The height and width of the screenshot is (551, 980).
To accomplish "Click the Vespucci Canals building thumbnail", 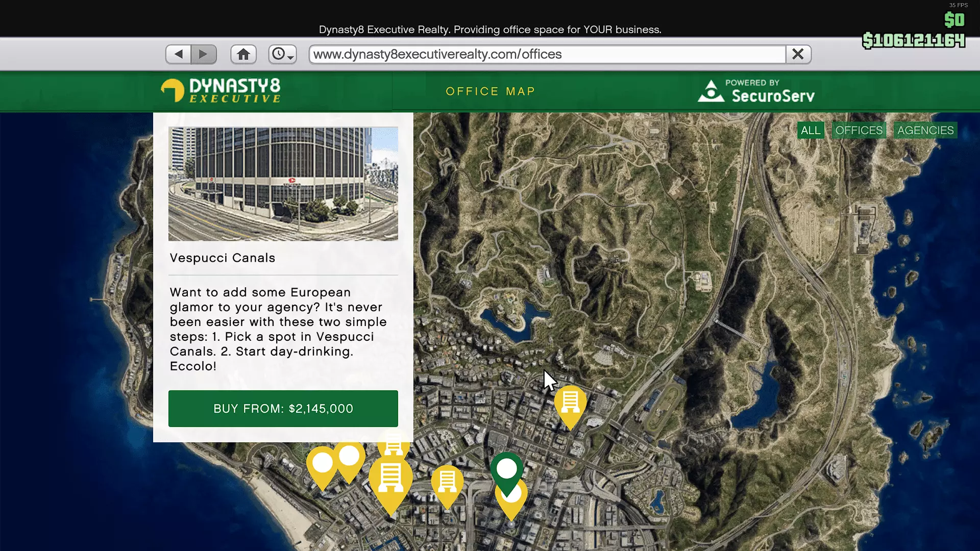I will (x=283, y=184).
